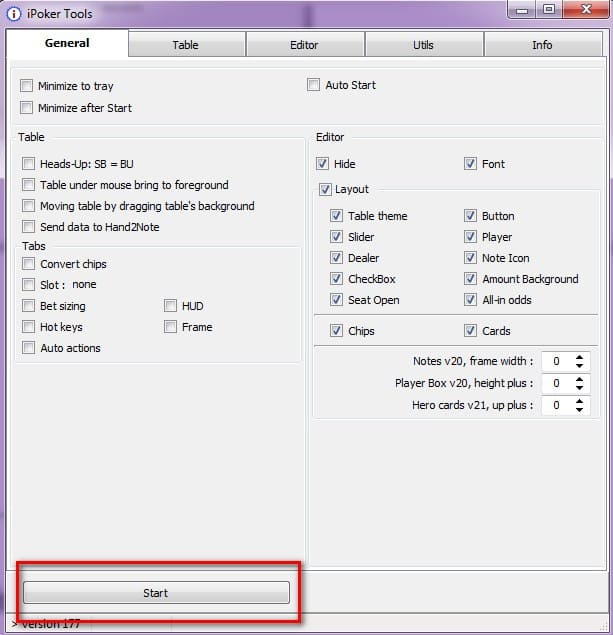
Task: Toggle the Layout group checkbox
Action: click(x=325, y=189)
